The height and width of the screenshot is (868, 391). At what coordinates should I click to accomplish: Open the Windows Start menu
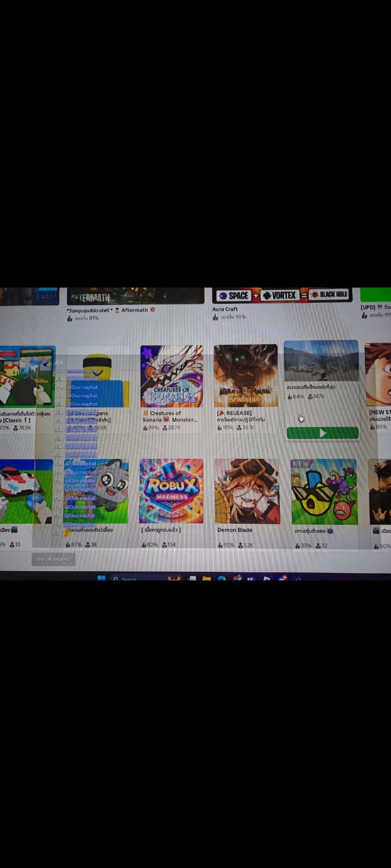101,578
